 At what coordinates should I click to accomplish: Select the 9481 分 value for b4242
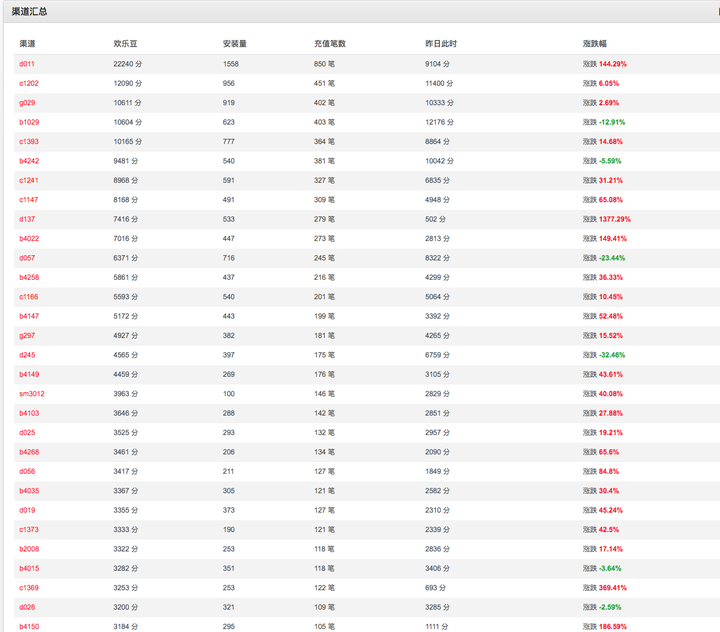[x=125, y=161]
